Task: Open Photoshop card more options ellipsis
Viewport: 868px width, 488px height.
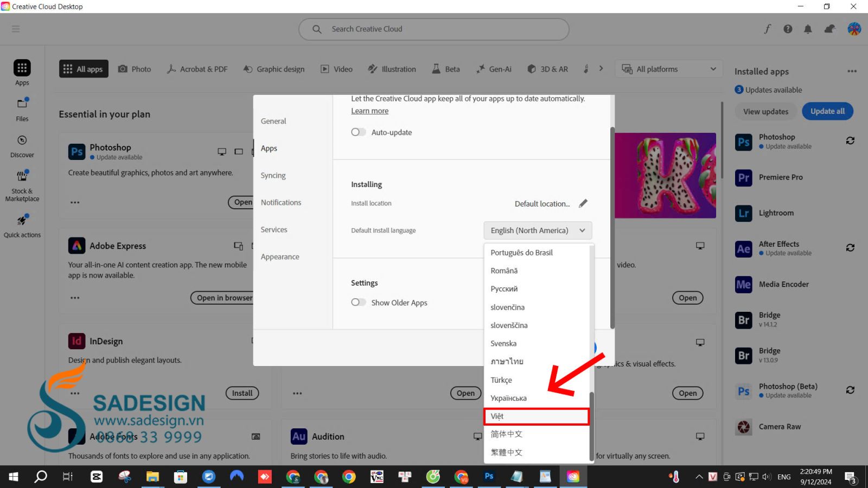Action: (x=75, y=202)
